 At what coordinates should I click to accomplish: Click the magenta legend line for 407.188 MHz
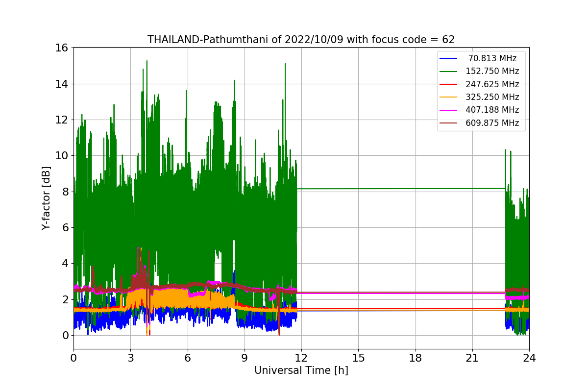tap(449, 110)
